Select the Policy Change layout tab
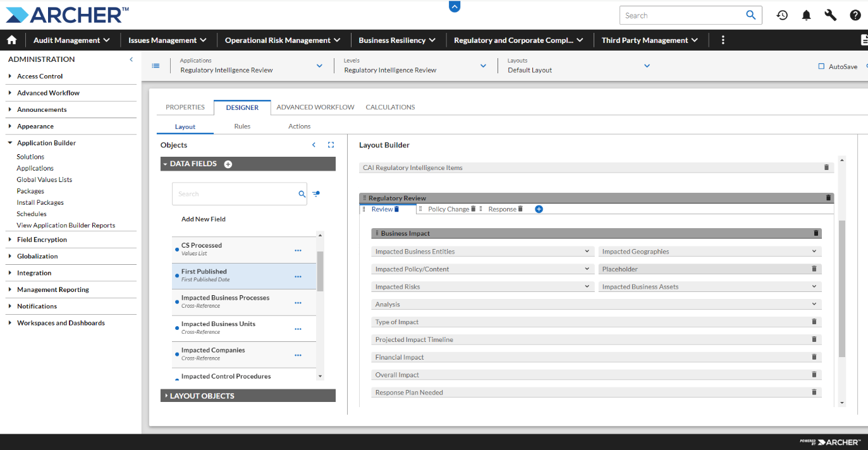The height and width of the screenshot is (450, 868). [448, 209]
